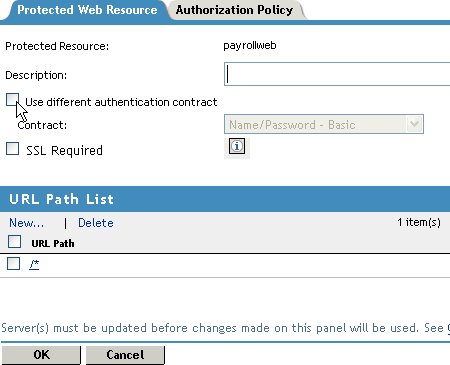
Task: Click the Name/Password - Basic combo box
Action: click(x=324, y=124)
